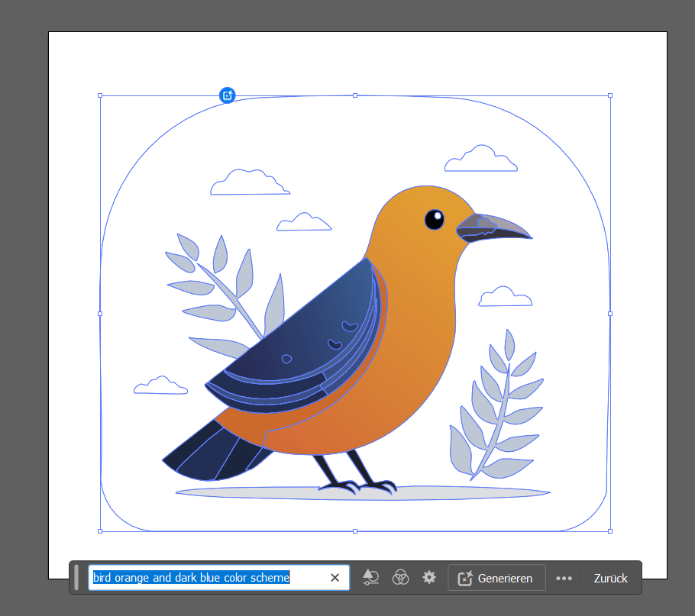This screenshot has height=616, width=695.
Task: Click the taskbar drag handle grip
Action: (77, 578)
